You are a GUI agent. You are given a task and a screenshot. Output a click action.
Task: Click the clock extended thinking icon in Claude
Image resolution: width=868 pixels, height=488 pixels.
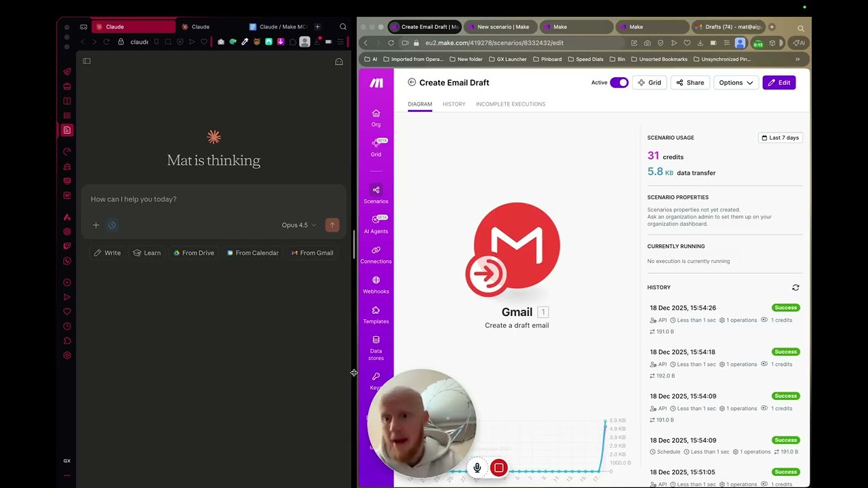[x=112, y=225]
